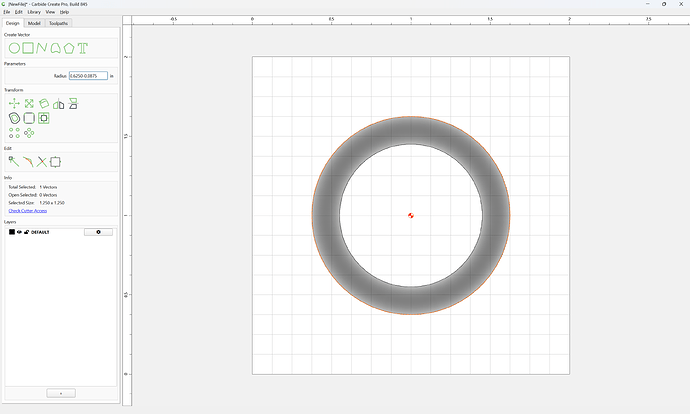690x414 pixels.
Task: Switch to the Toolpaths tab
Action: point(59,23)
